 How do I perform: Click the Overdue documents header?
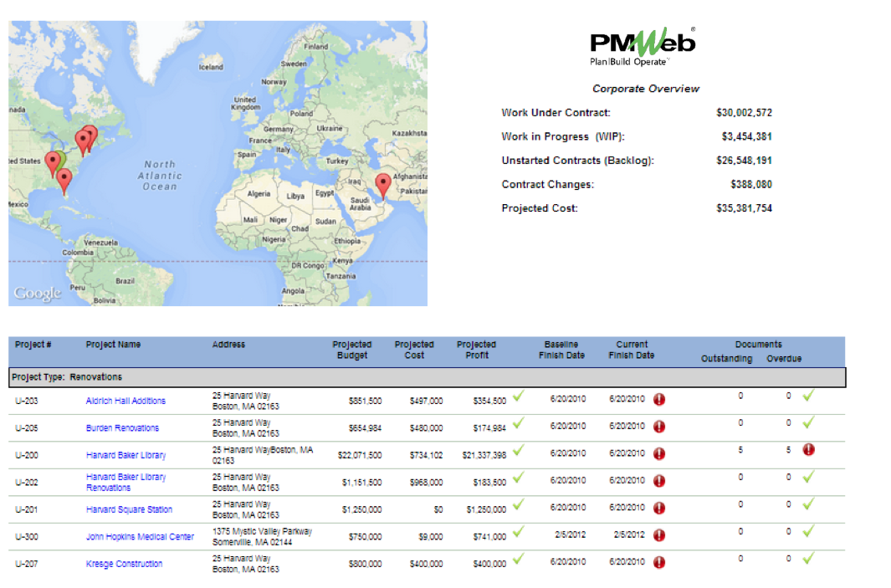[784, 359]
